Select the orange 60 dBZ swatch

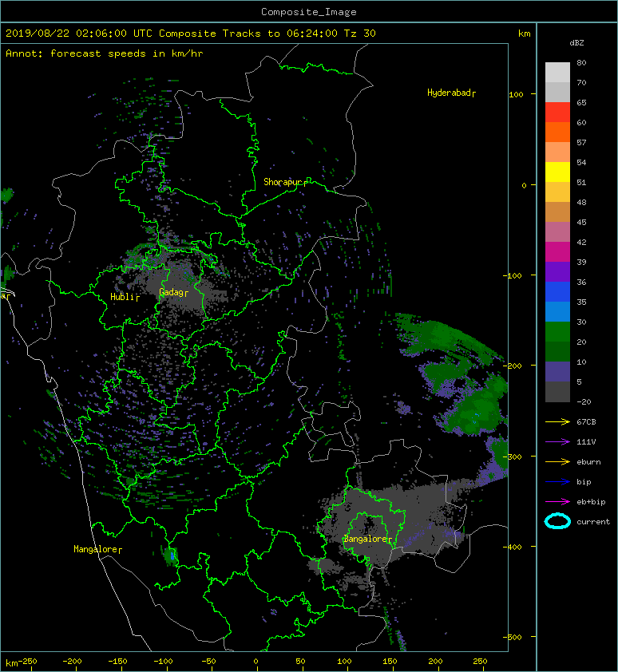tap(557, 132)
